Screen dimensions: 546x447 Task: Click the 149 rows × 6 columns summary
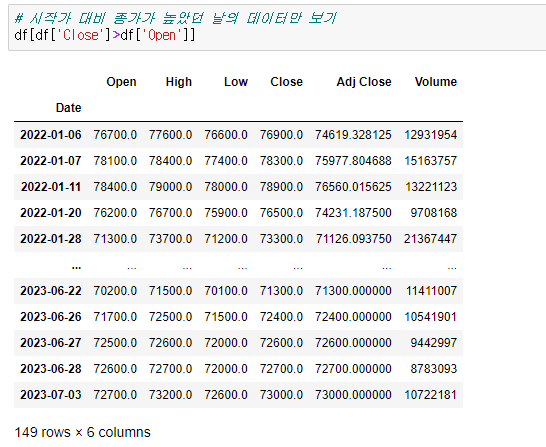(x=83, y=432)
